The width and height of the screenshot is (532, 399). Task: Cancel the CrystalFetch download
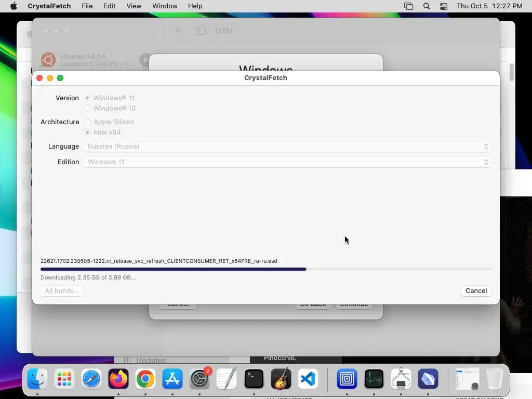pos(476,291)
